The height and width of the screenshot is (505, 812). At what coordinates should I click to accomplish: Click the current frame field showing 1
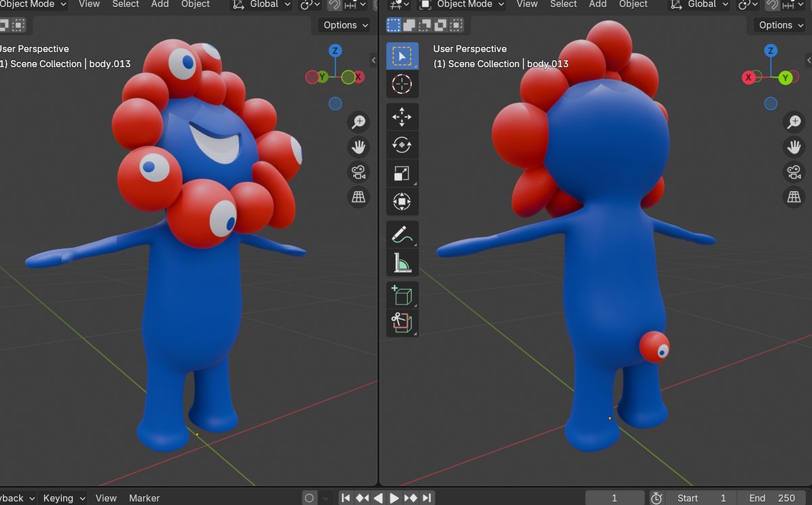[x=614, y=498]
